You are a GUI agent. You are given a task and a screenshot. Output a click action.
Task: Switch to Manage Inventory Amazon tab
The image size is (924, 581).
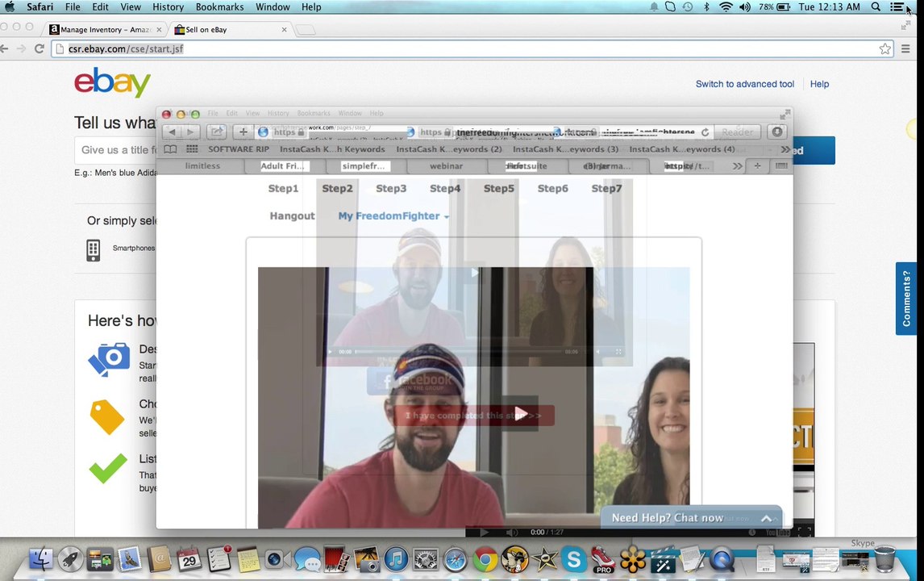pos(106,30)
